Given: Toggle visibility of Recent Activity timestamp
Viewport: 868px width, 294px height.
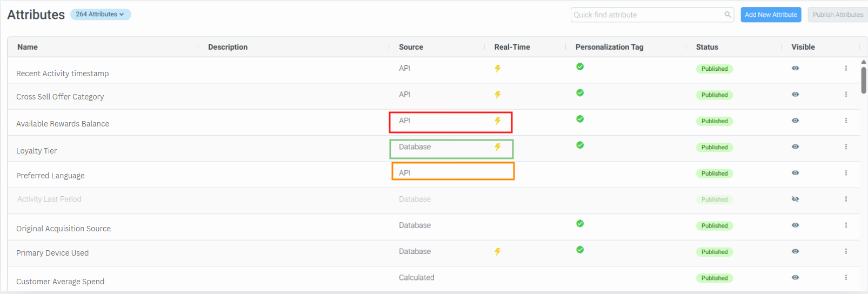Looking at the screenshot, I should [795, 68].
